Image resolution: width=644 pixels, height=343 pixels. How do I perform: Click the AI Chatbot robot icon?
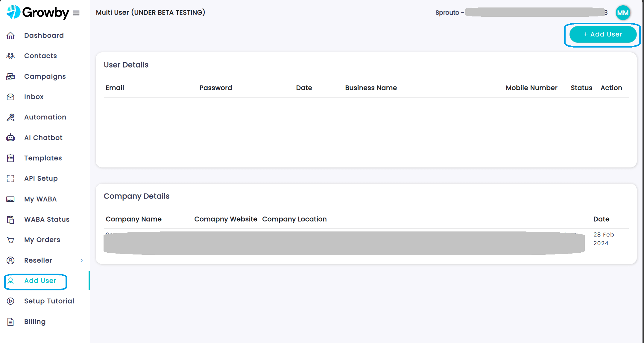coord(10,138)
